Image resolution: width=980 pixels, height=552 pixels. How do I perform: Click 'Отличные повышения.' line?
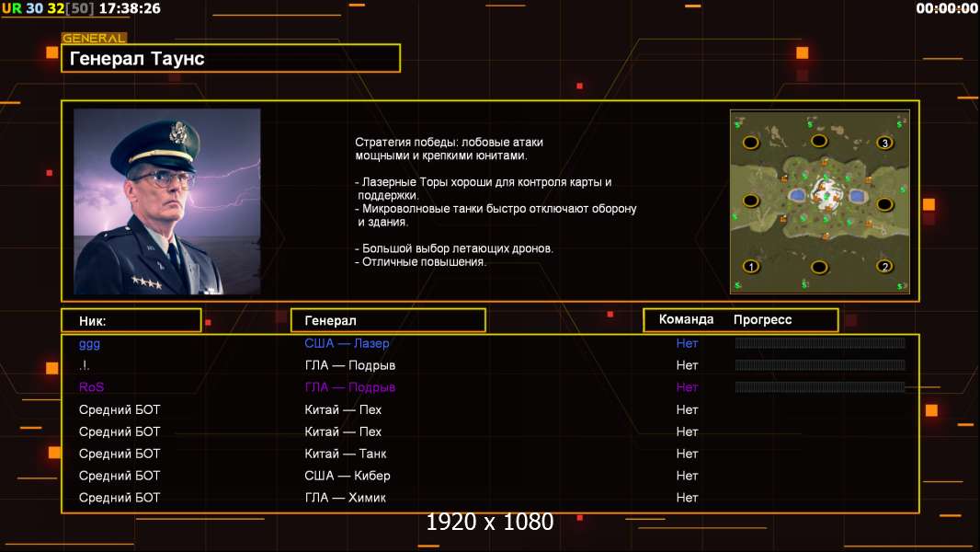[x=421, y=262]
